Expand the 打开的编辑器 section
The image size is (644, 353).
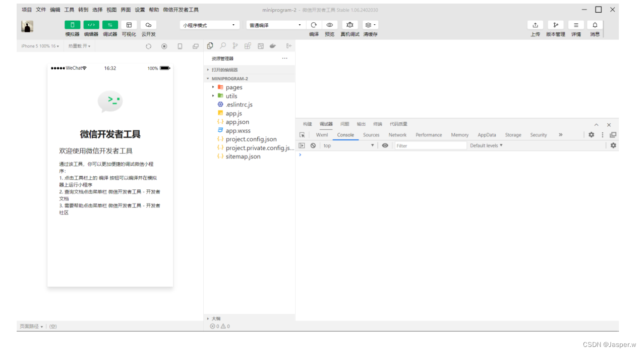point(249,70)
